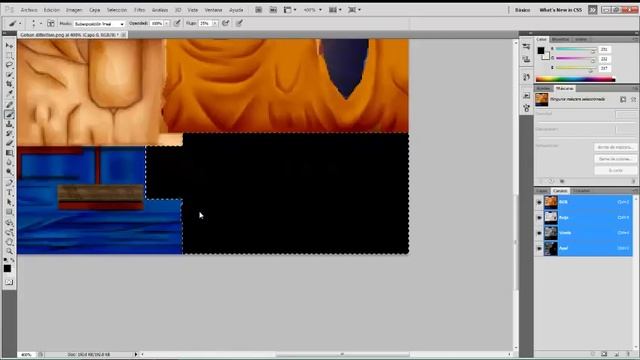
Task: Select the Clone Stamp tool
Action: click(x=9, y=124)
